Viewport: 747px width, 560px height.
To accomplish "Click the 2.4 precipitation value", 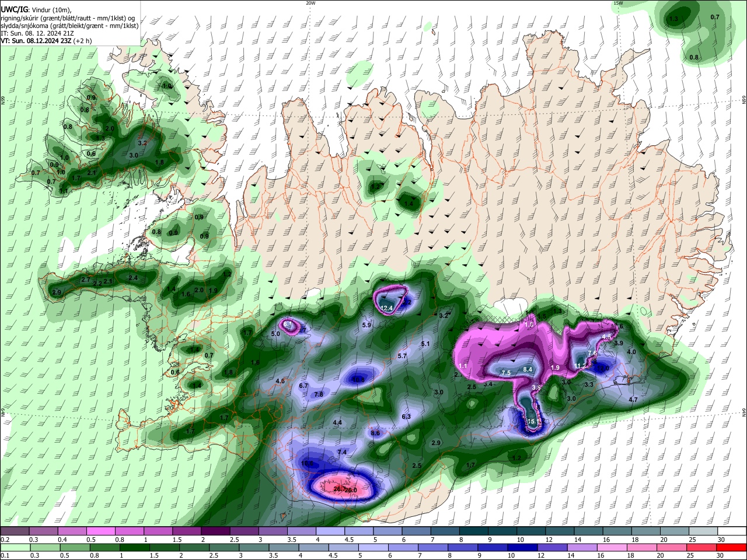I will 133,278.
